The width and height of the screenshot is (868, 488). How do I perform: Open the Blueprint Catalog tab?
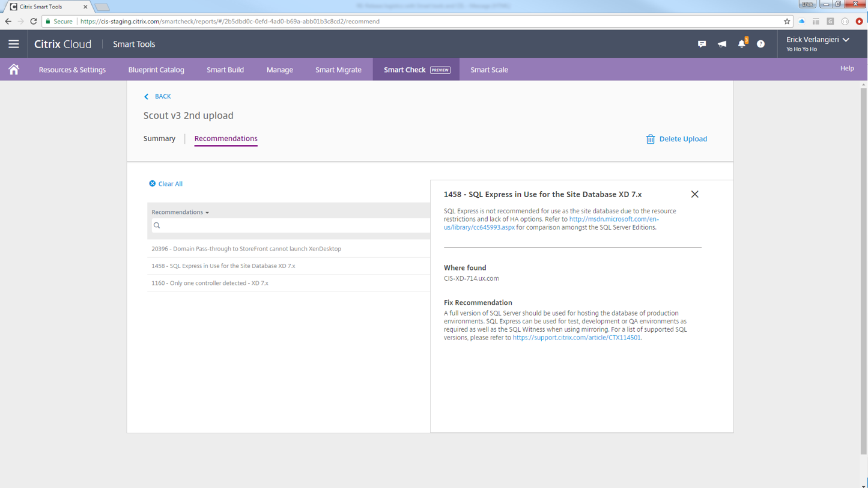[x=156, y=70]
